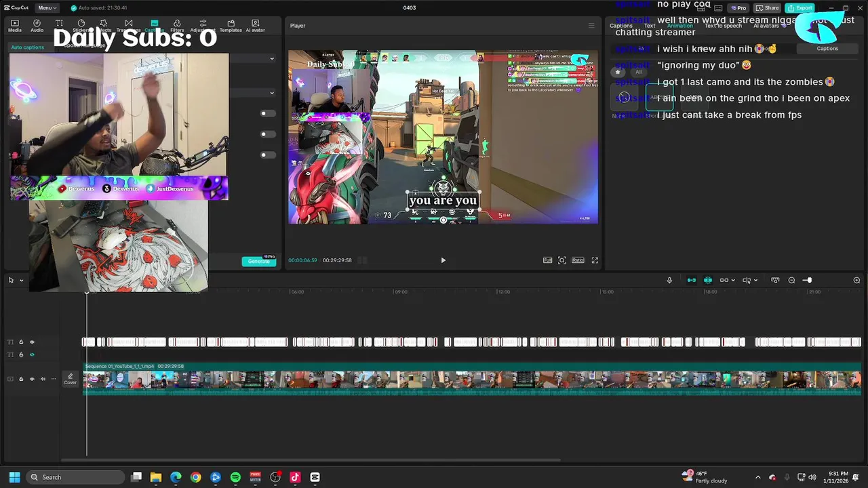Click the Ratio button in Player
Viewport: 868px width, 488px height.
tap(578, 260)
